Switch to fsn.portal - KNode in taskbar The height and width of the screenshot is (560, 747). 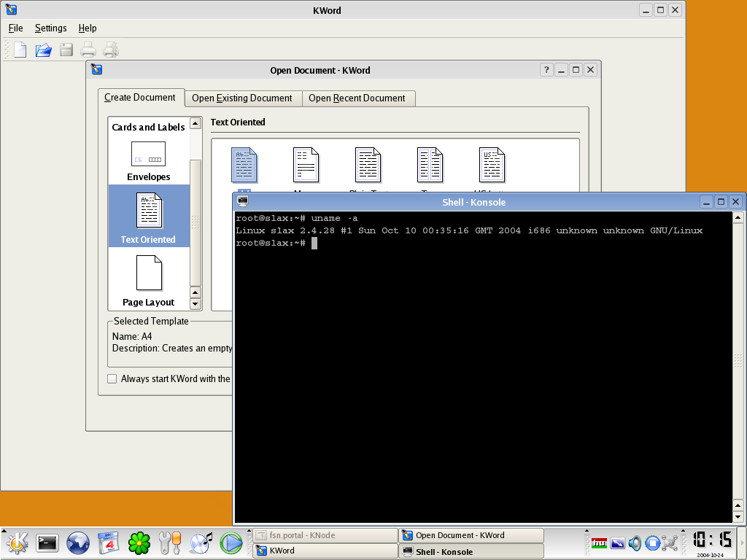tap(326, 535)
